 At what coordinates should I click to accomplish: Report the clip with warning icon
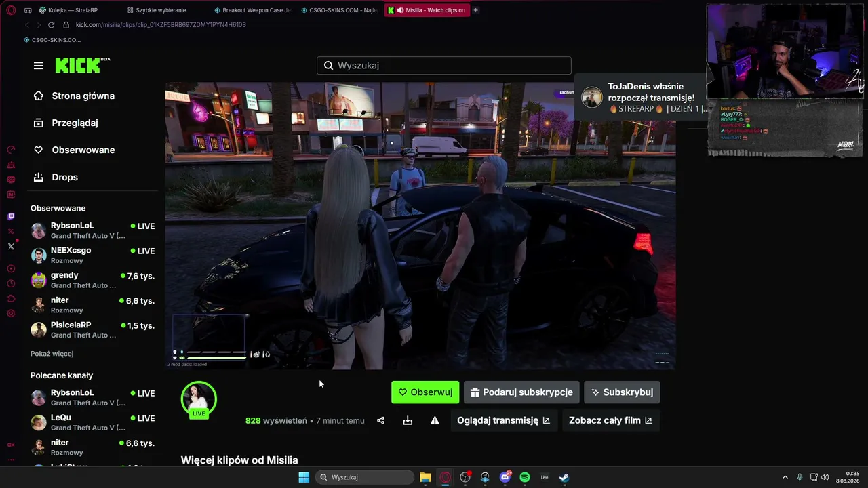[x=435, y=421]
